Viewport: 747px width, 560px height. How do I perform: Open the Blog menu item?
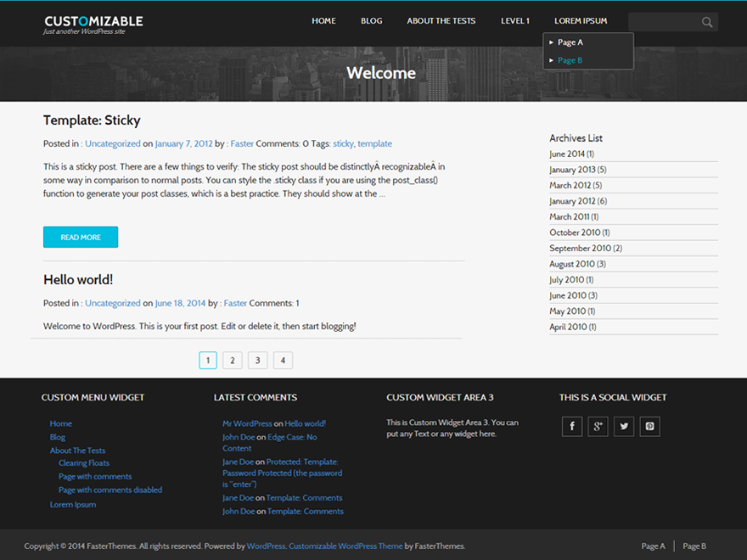(x=371, y=21)
